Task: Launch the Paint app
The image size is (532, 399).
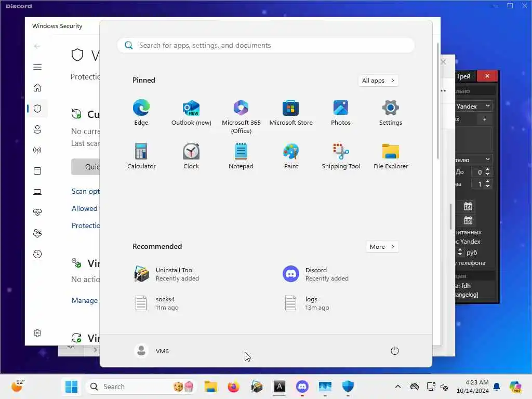Action: (291, 156)
